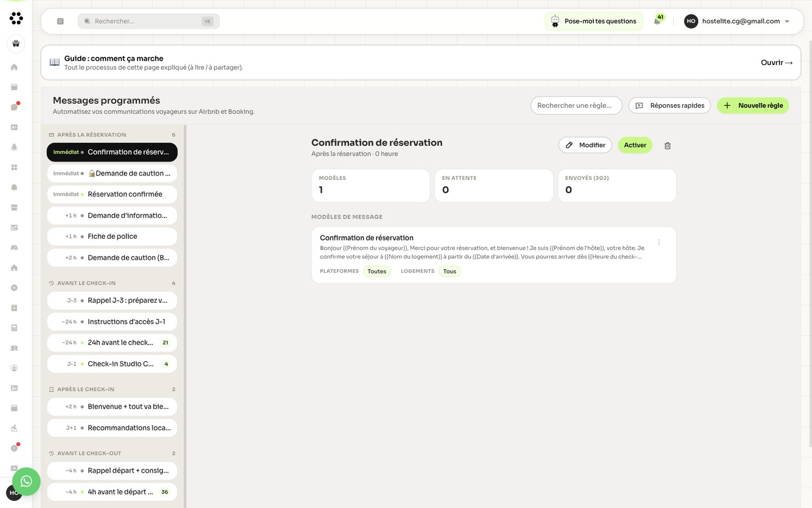Click the Rechercher search field

click(x=149, y=21)
